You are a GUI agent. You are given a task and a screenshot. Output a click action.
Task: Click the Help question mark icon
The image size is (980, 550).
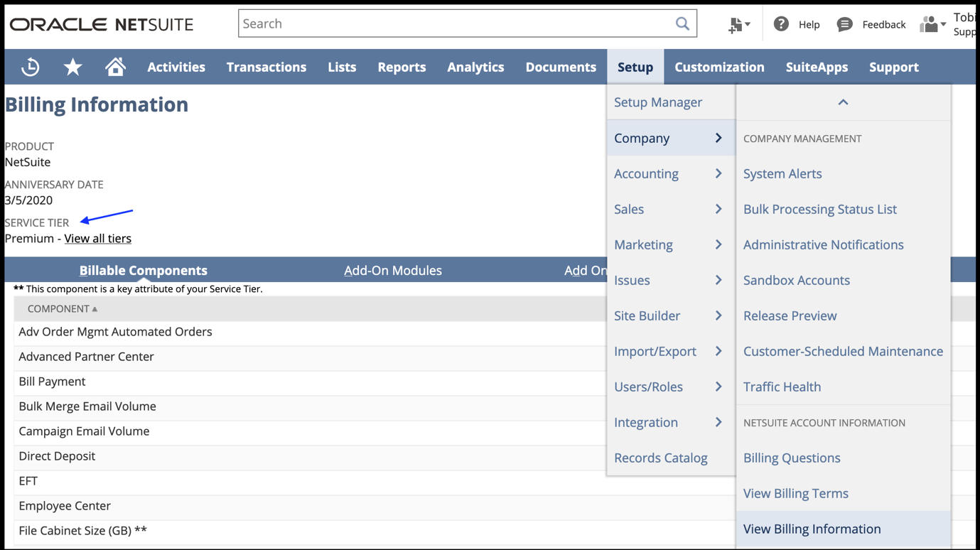781,23
